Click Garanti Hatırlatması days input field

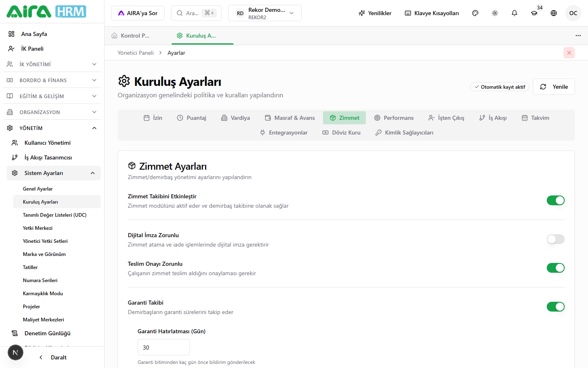click(164, 347)
